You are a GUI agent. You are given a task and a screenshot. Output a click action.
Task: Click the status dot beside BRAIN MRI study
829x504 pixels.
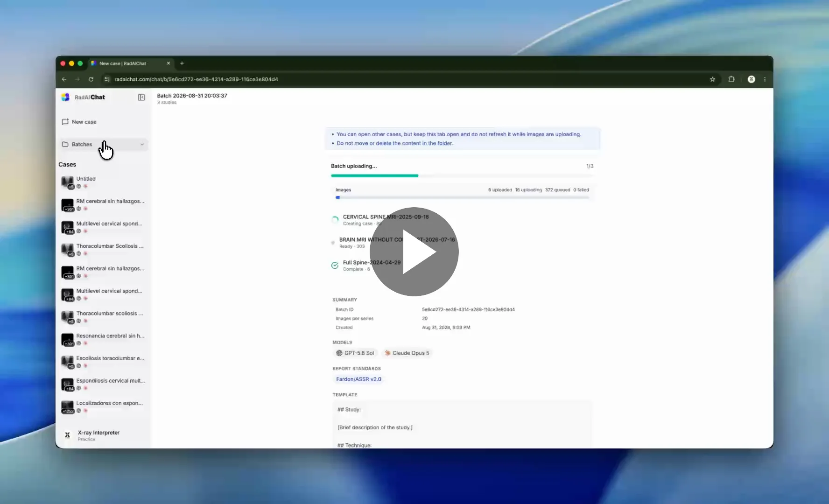[x=333, y=243]
